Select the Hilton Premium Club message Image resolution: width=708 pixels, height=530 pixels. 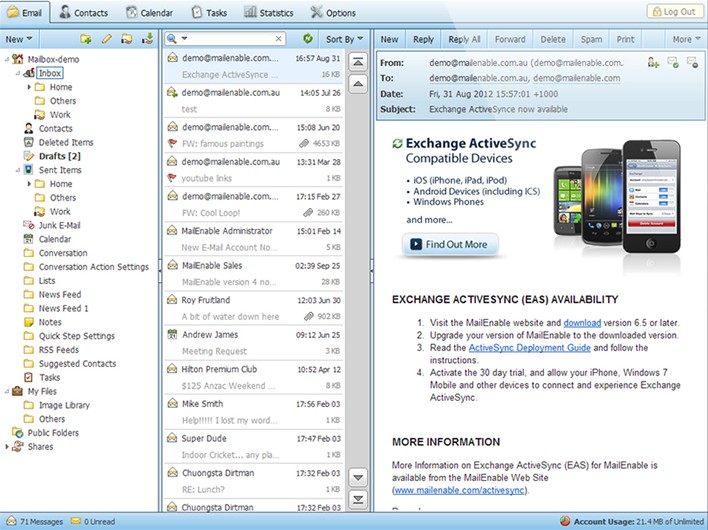[253, 377]
